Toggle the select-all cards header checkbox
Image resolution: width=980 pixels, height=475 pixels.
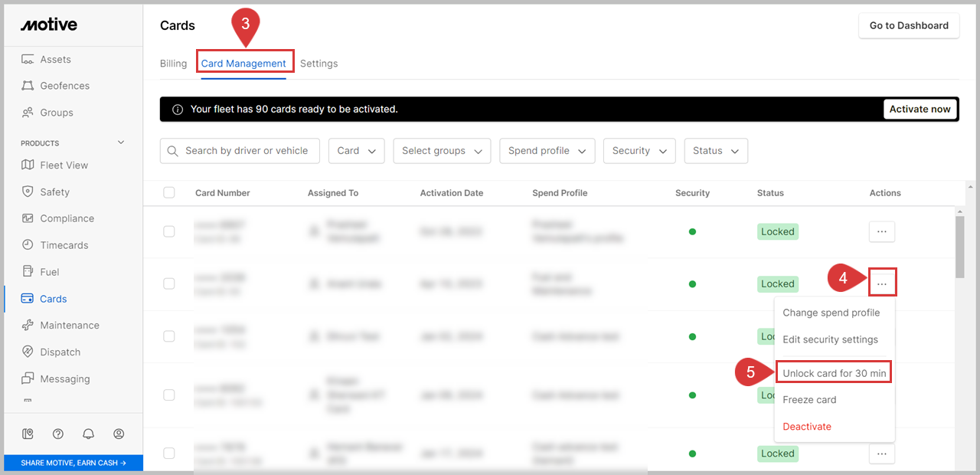[x=169, y=193]
